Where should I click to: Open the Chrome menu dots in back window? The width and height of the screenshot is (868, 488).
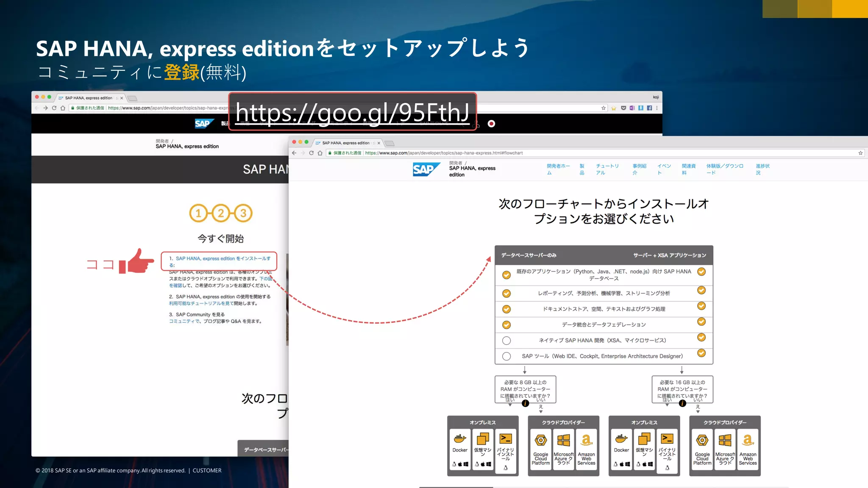click(x=657, y=108)
